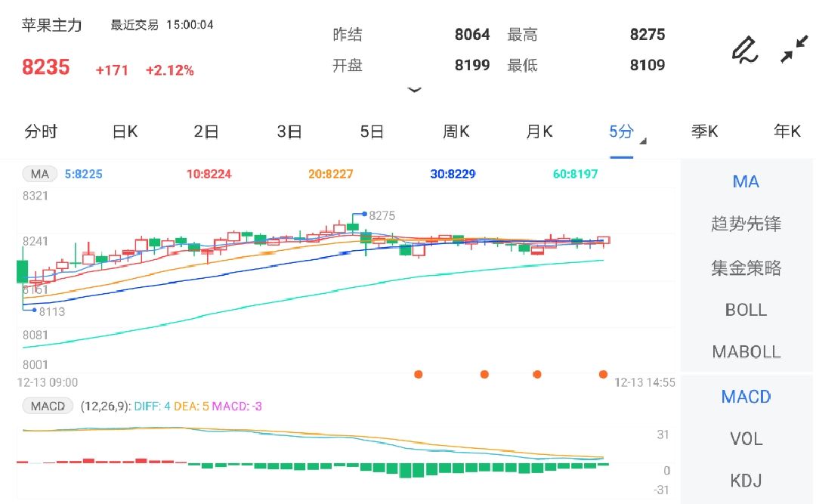Switch to the 分时 tab
Image resolution: width=816 pixels, height=504 pixels.
[x=41, y=131]
